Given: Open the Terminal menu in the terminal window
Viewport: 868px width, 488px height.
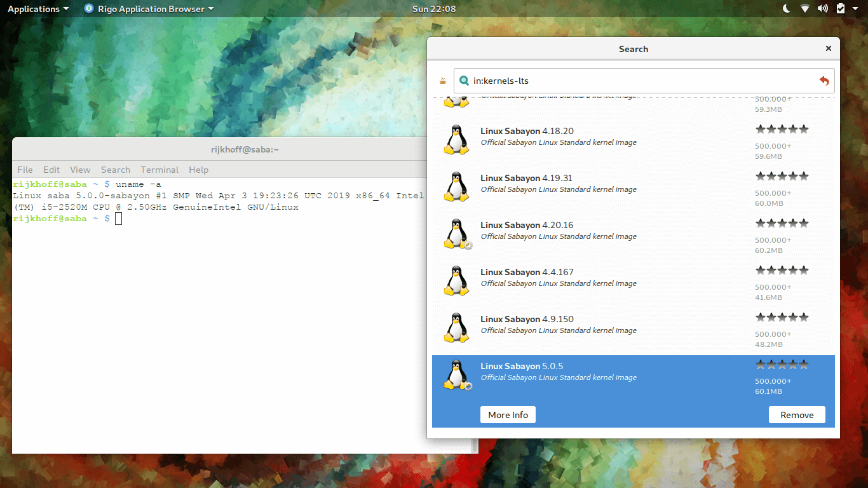Looking at the screenshot, I should [159, 170].
